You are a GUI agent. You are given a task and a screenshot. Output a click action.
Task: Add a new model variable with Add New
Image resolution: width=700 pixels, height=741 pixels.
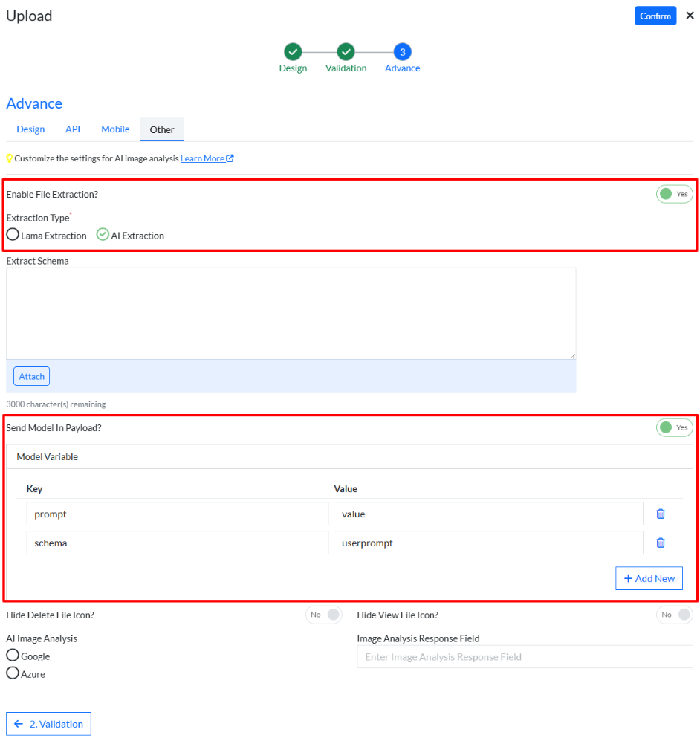pyautogui.click(x=649, y=578)
